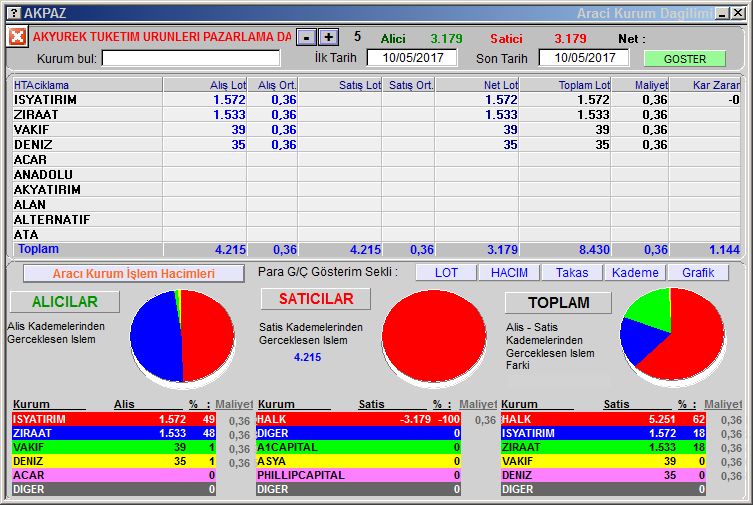Sort by Toplam Lot column header
753x505 pixels.
pos(565,85)
